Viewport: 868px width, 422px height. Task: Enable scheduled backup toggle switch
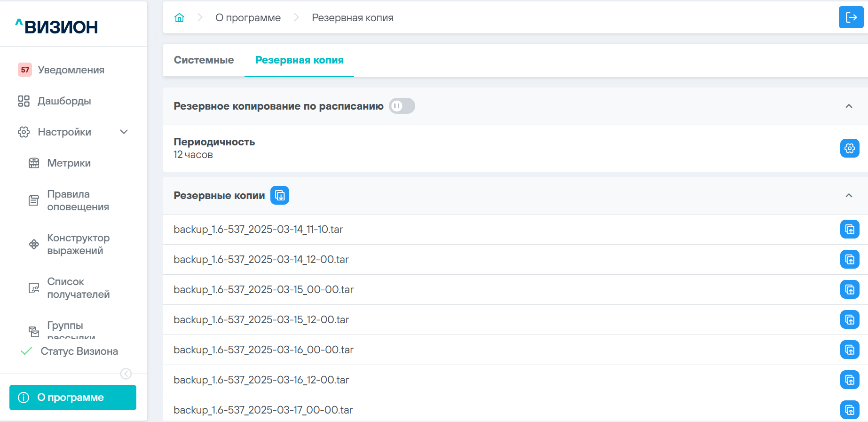click(402, 106)
